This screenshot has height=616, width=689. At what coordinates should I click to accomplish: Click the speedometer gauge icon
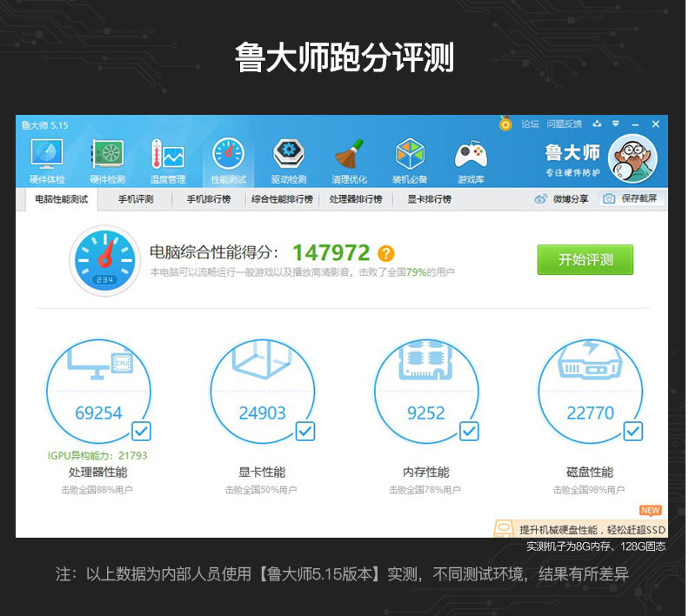pos(104,260)
